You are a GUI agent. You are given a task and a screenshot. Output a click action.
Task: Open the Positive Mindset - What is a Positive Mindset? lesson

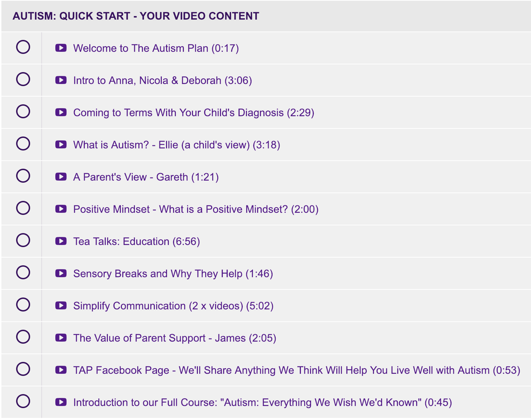(196, 209)
